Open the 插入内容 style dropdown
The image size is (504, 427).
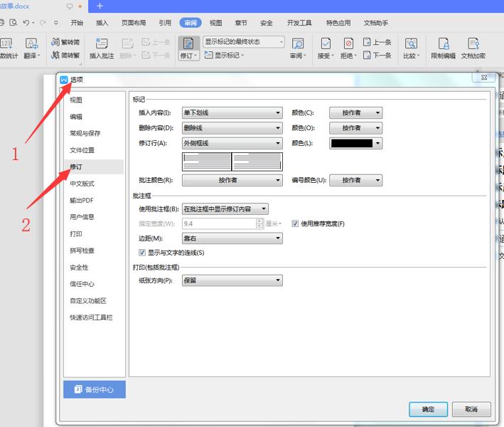click(232, 112)
